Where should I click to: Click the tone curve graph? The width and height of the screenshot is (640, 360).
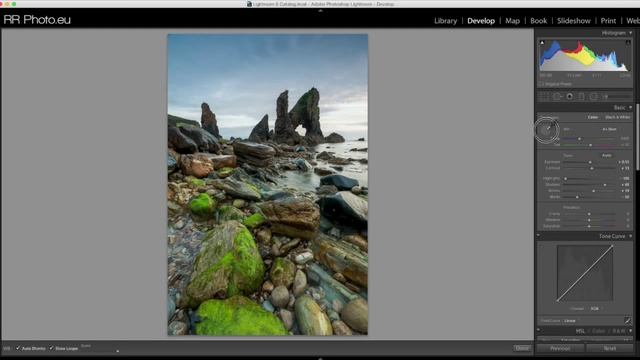[x=585, y=273]
